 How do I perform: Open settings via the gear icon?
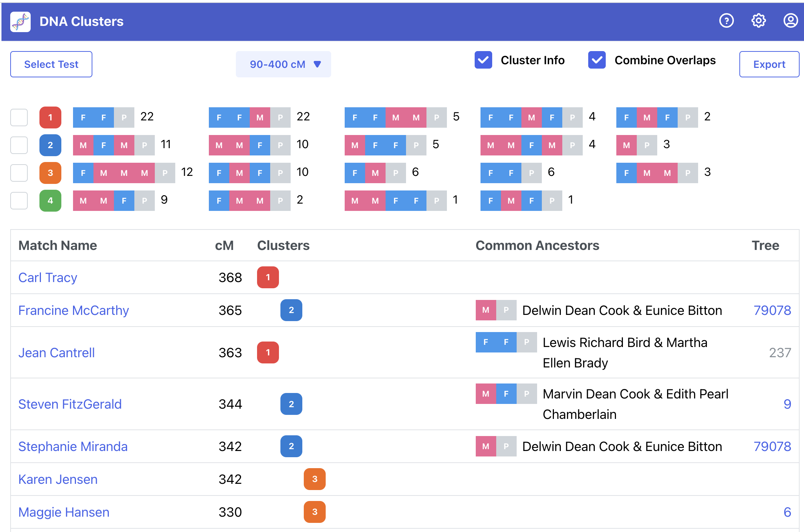[758, 21]
